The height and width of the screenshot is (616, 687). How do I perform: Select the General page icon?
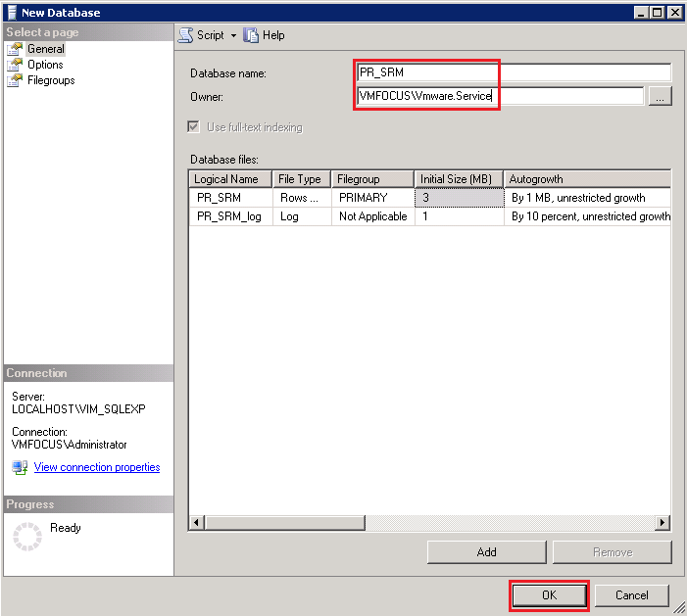[x=16, y=49]
